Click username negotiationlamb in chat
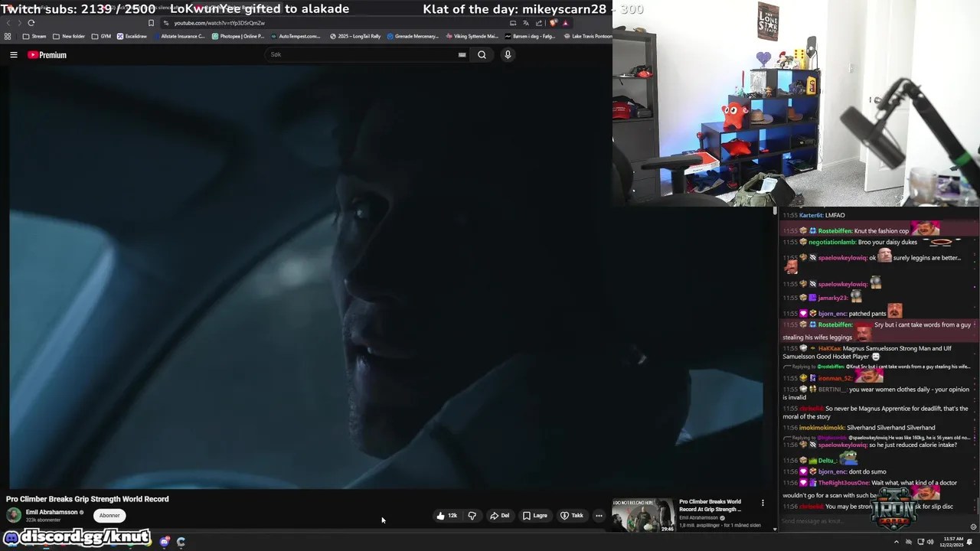The width and height of the screenshot is (980, 551). (832, 243)
